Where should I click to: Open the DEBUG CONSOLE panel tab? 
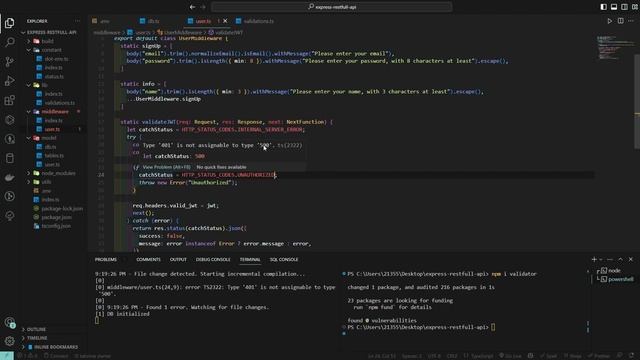pyautogui.click(x=213, y=260)
